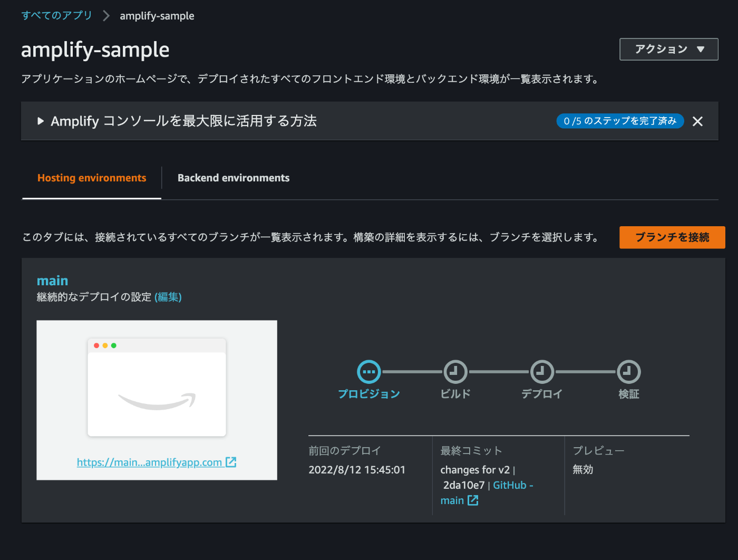Expand the Amplify コンソール tips section
This screenshot has height=560, width=738.
41,121
